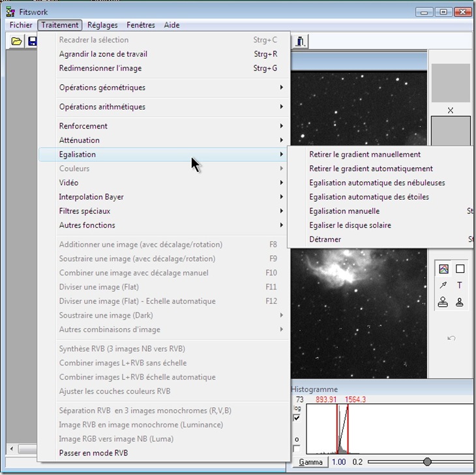This screenshot has width=476, height=475.
Task: Click the open folder toolbar icon
Action: click(x=16, y=41)
